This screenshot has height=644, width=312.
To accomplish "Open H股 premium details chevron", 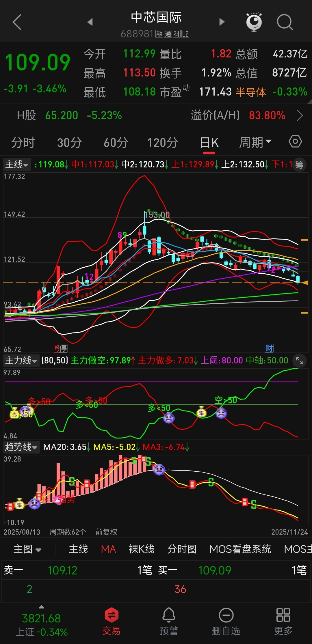I will tap(300, 116).
